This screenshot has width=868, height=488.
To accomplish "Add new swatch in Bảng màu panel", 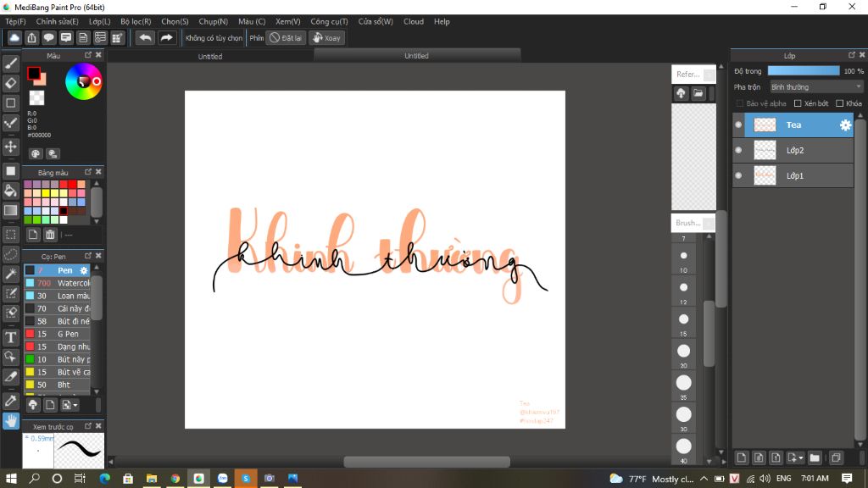I will [33, 235].
